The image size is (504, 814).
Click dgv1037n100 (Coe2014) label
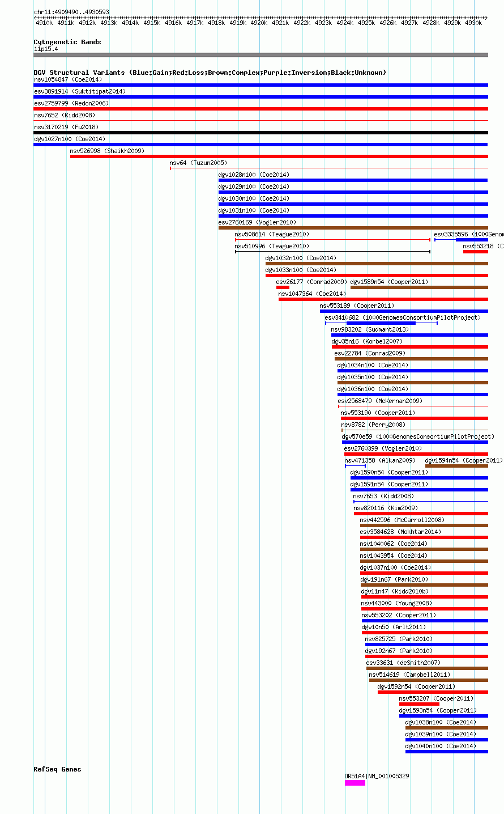pyautogui.click(x=395, y=567)
